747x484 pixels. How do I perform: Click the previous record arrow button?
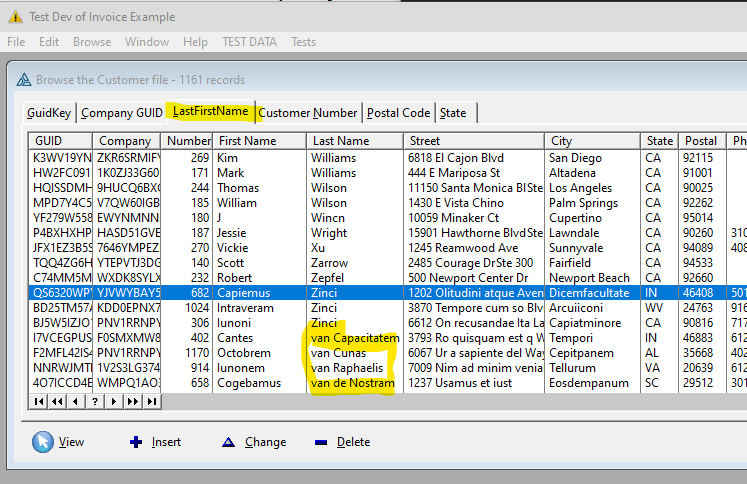click(x=76, y=401)
